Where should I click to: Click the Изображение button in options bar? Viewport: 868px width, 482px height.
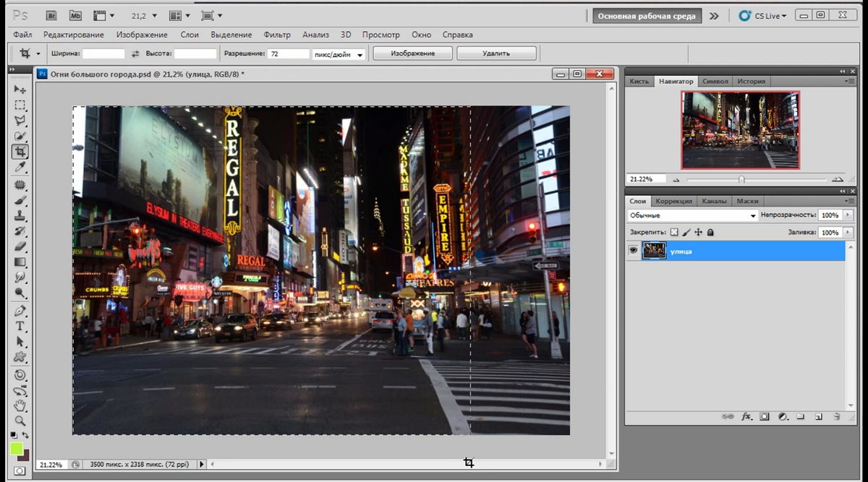coord(412,53)
